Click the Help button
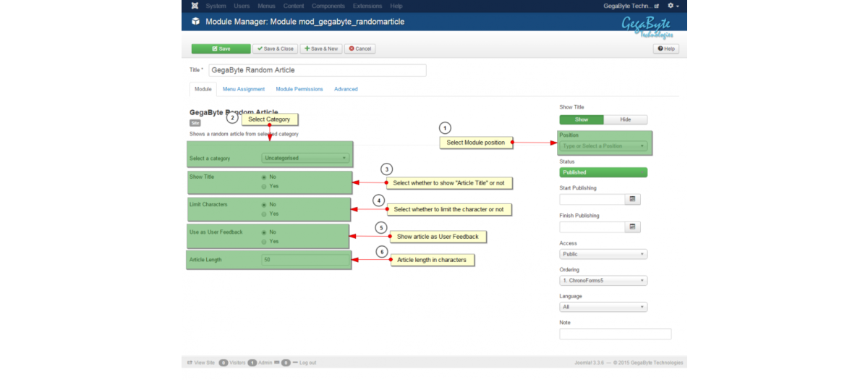The height and width of the screenshot is (380, 868). coord(666,48)
